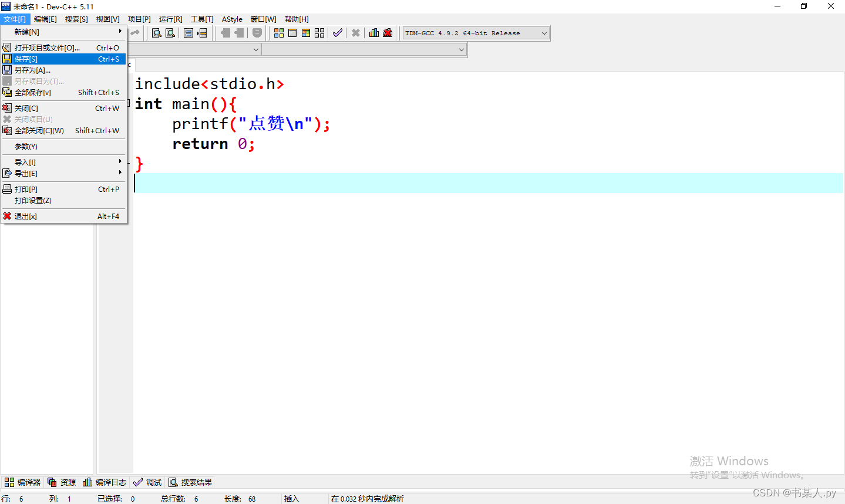The width and height of the screenshot is (845, 504).
Task: Click the Rebuild All icon
Action: click(x=319, y=33)
